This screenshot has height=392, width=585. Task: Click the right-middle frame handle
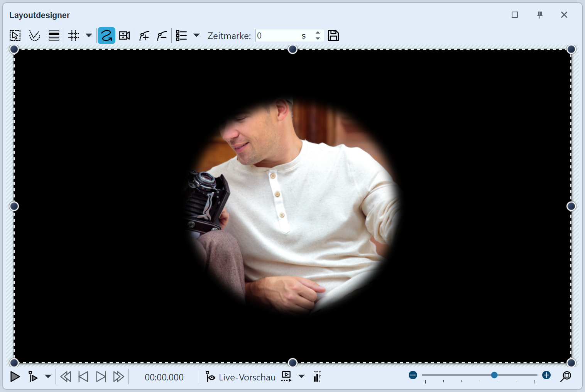click(571, 206)
